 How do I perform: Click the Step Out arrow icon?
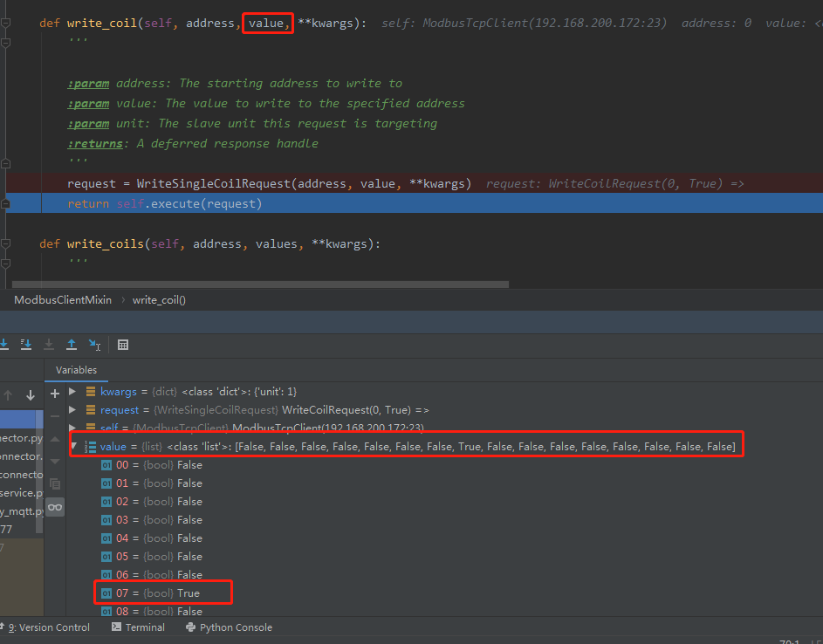coord(72,345)
